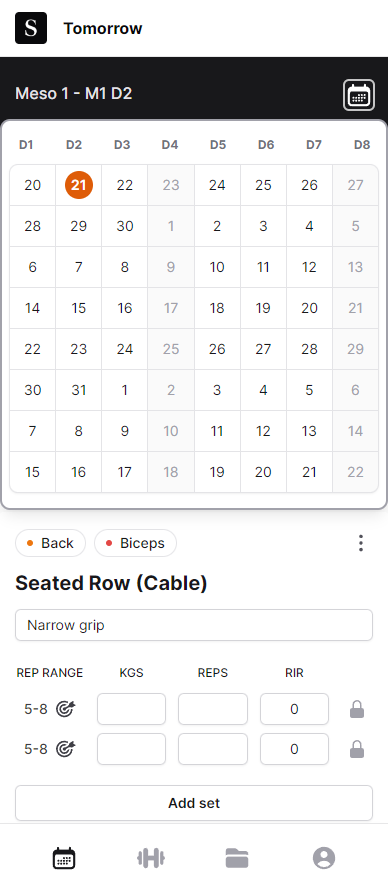Open the three-dot exercise options menu
This screenshot has height=888, width=388.
tap(361, 543)
